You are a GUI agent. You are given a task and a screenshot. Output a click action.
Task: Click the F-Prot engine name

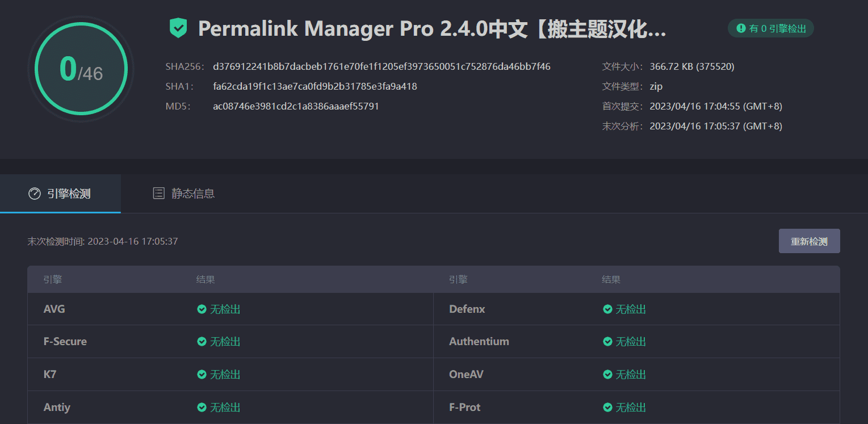coord(465,408)
